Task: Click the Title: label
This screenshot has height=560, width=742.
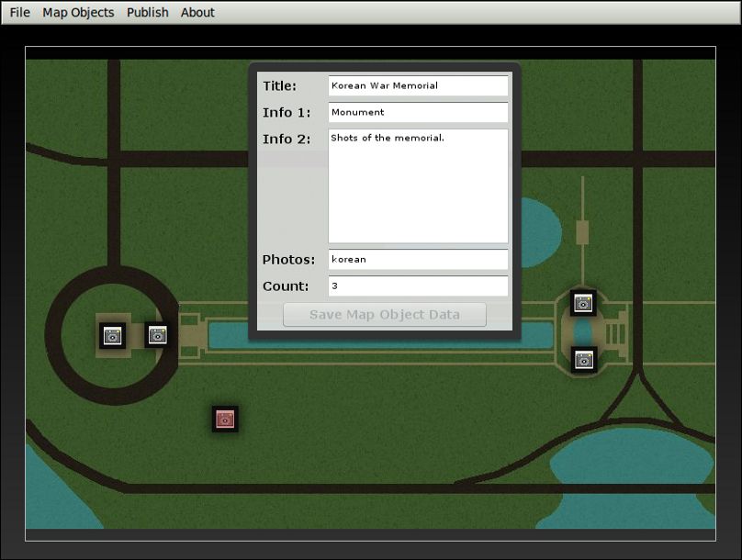Action: pos(280,86)
